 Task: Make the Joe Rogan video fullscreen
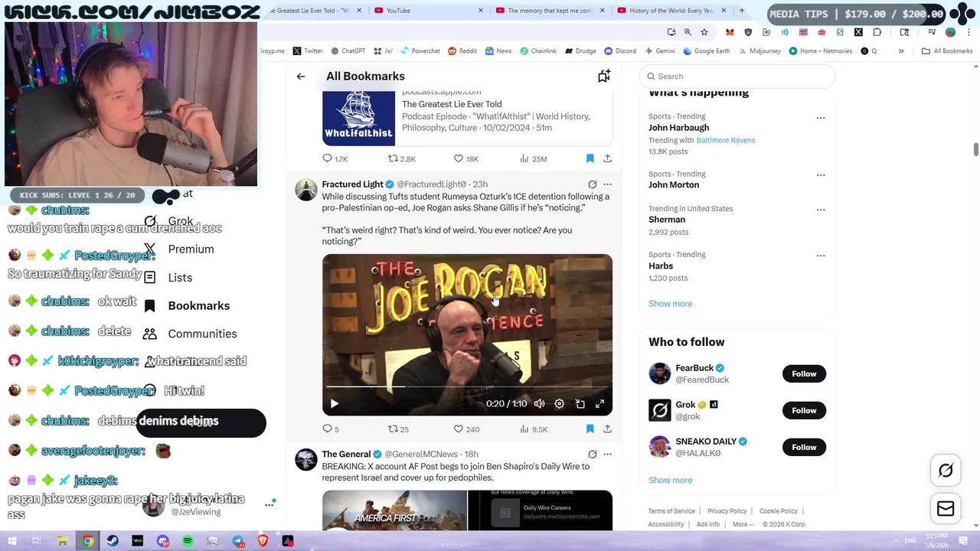point(599,403)
